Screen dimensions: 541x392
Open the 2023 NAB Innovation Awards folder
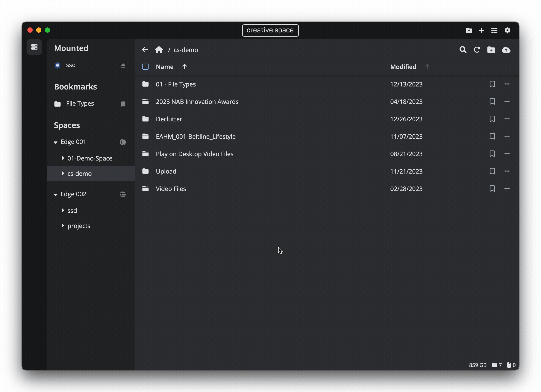click(197, 102)
